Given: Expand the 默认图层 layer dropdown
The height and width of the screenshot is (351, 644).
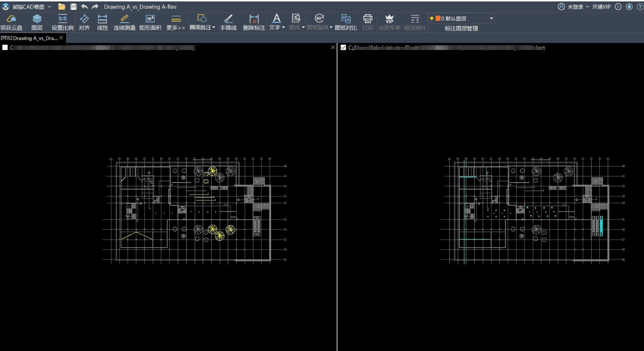Looking at the screenshot, I should [491, 18].
